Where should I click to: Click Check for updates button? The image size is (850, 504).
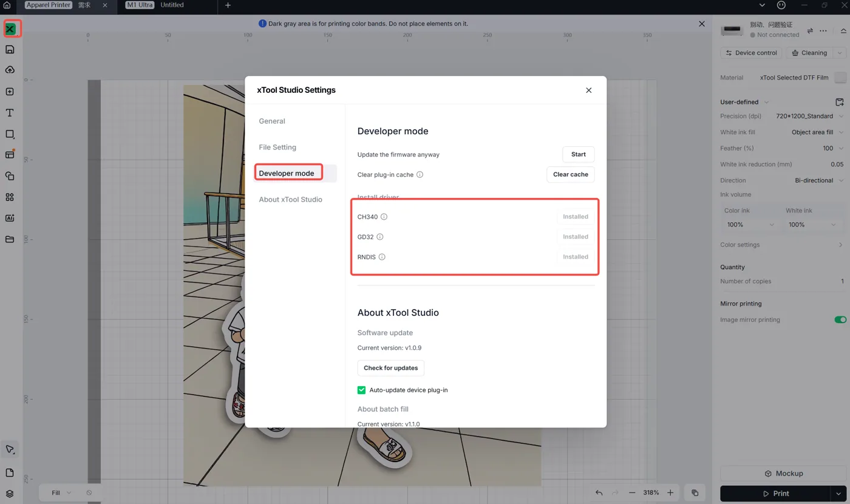tap(391, 368)
